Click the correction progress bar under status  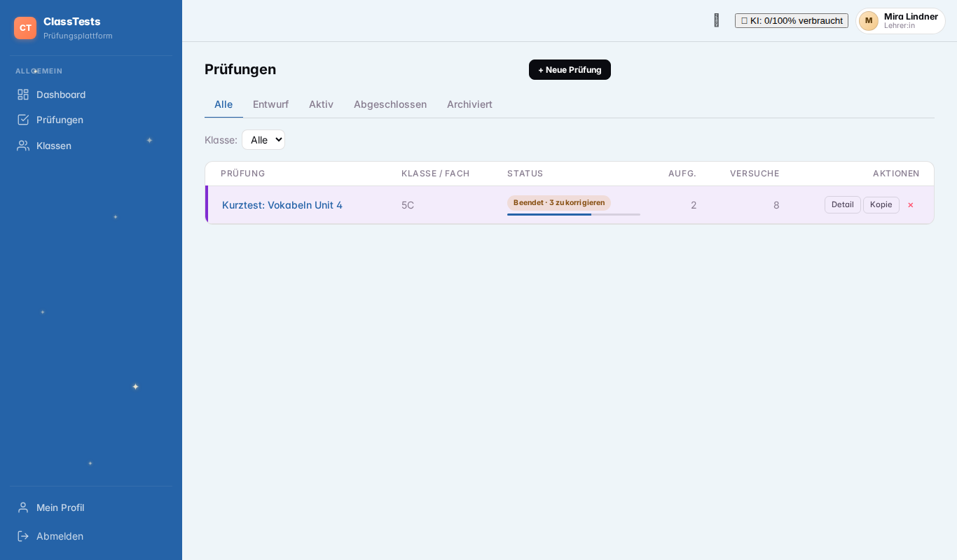(x=574, y=215)
